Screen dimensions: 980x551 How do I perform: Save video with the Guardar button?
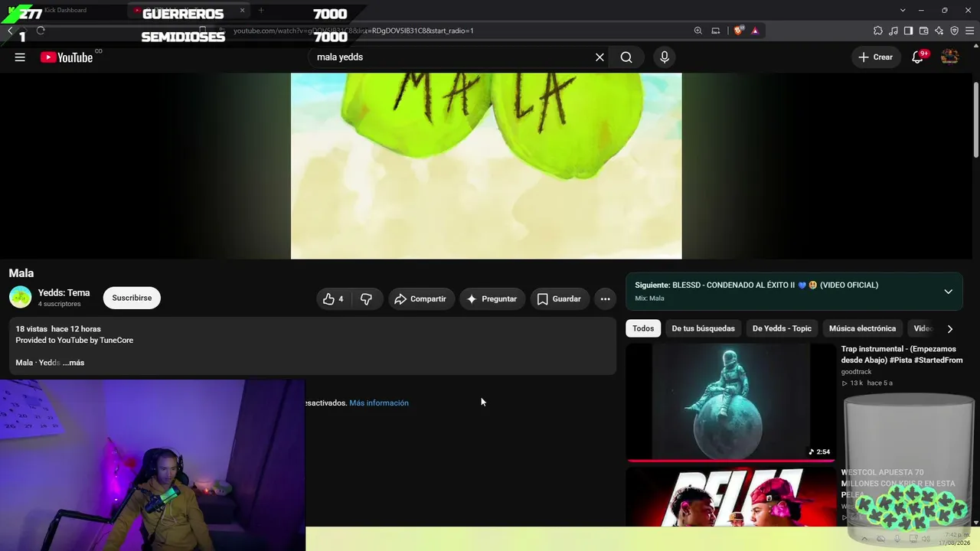(559, 299)
